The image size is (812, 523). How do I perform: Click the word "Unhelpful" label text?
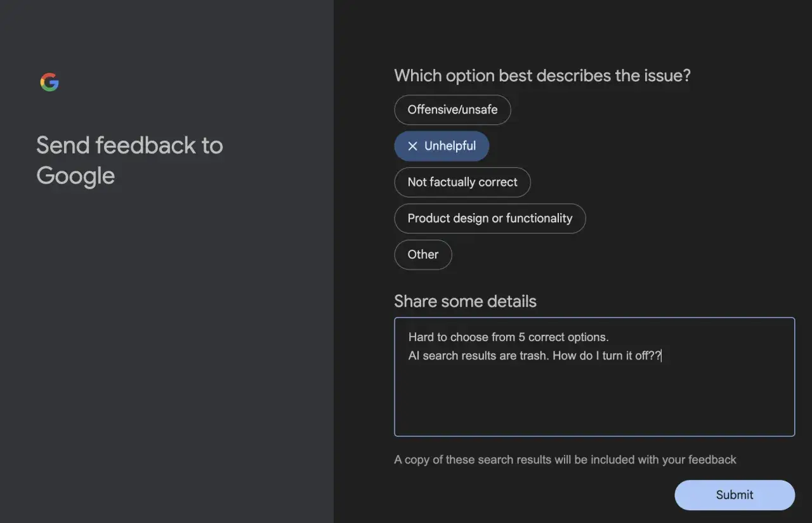coord(450,146)
